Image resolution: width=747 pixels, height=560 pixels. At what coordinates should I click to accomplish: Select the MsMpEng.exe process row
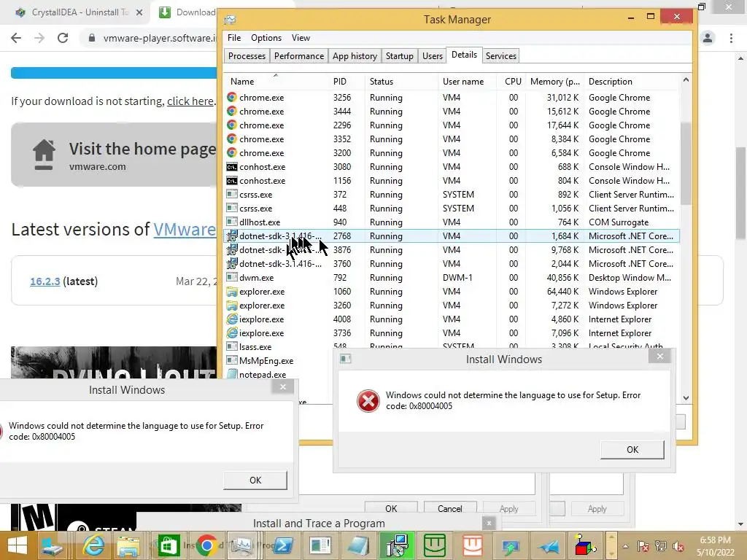(279, 361)
